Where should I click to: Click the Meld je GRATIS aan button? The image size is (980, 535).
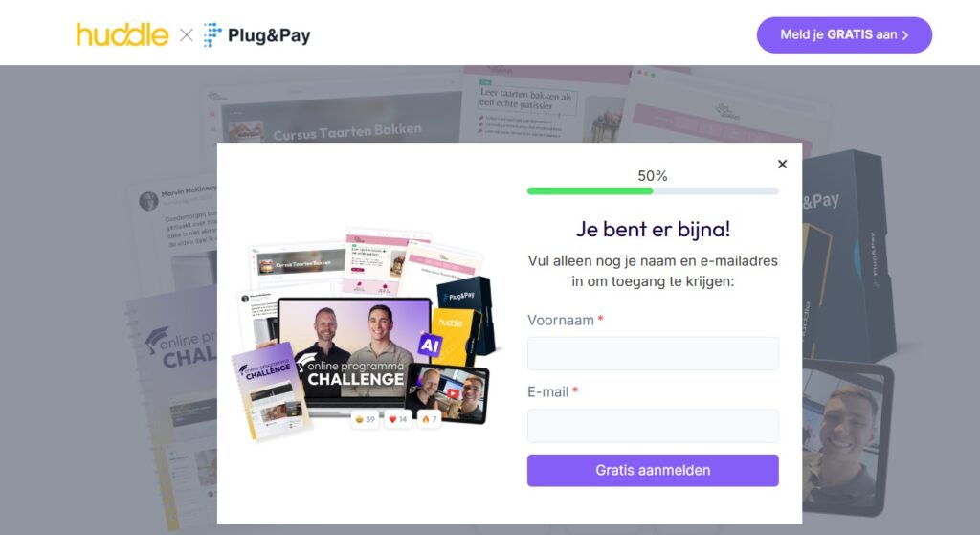click(x=844, y=35)
